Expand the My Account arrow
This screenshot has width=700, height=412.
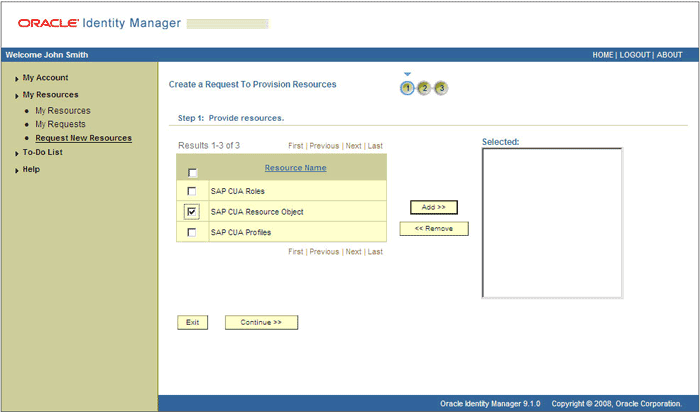tap(17, 79)
